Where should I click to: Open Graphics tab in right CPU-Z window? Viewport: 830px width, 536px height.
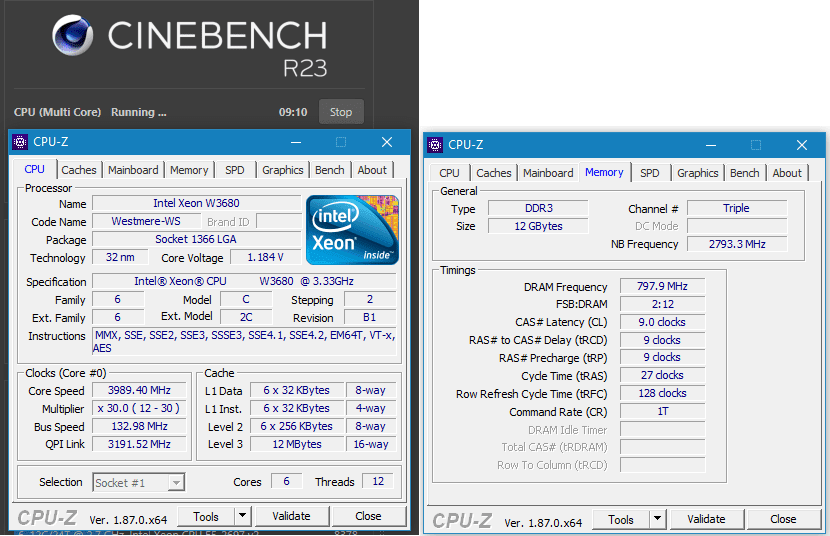pyautogui.click(x=698, y=173)
